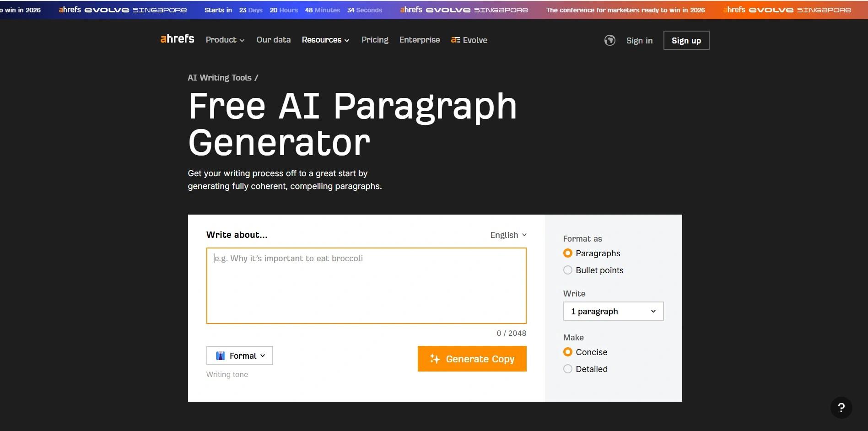Image resolution: width=868 pixels, height=431 pixels.
Task: Select the Bullet points format option
Action: [x=568, y=270]
